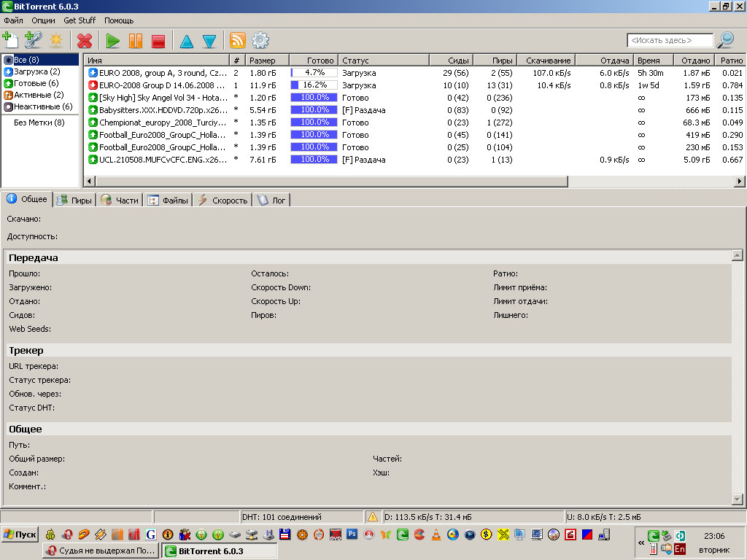Sort the list by Размер column header

tap(266, 61)
